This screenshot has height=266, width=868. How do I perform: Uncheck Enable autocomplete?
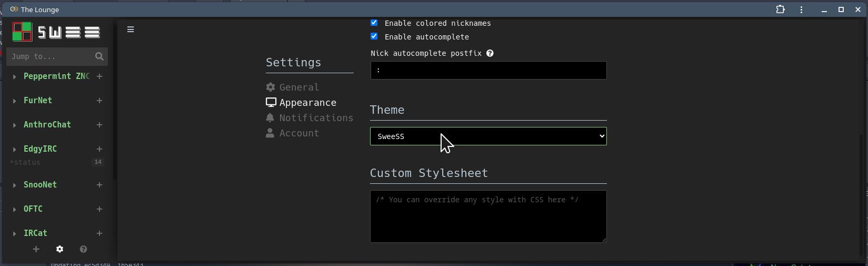coord(374,36)
